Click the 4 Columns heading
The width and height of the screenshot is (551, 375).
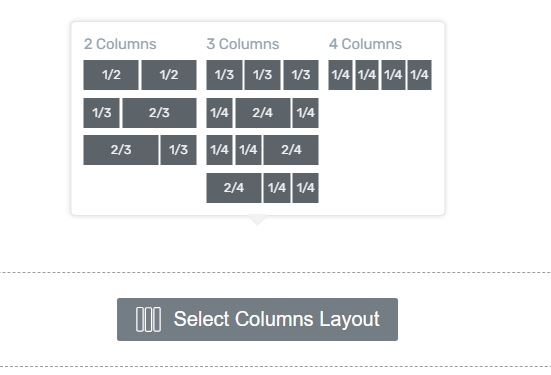click(365, 44)
